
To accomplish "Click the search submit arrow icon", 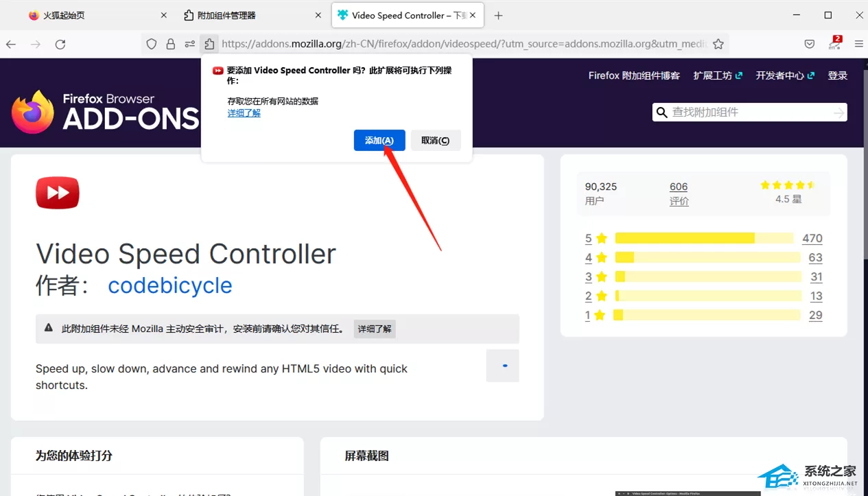I will point(838,113).
